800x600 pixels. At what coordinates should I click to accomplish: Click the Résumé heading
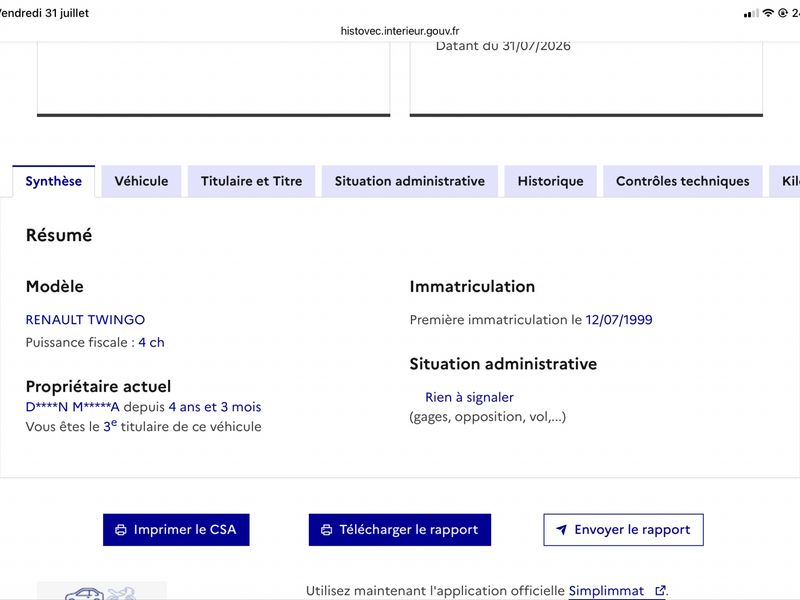[59, 235]
